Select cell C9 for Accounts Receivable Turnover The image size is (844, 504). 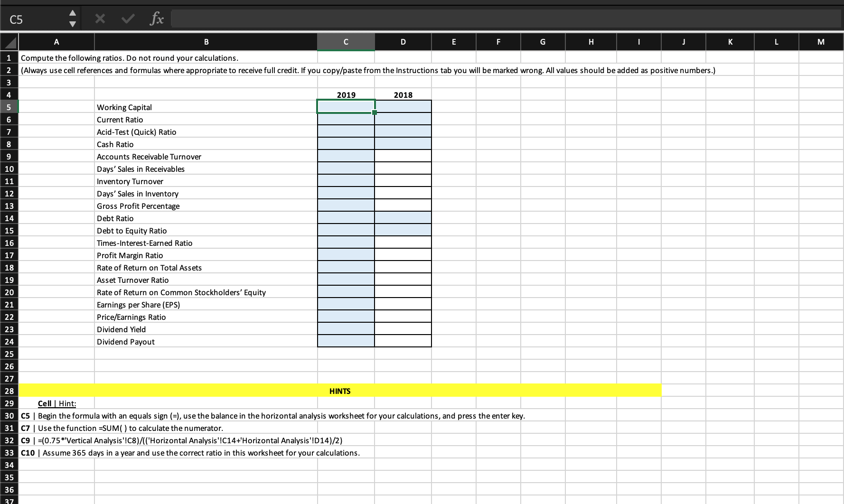[x=346, y=157]
